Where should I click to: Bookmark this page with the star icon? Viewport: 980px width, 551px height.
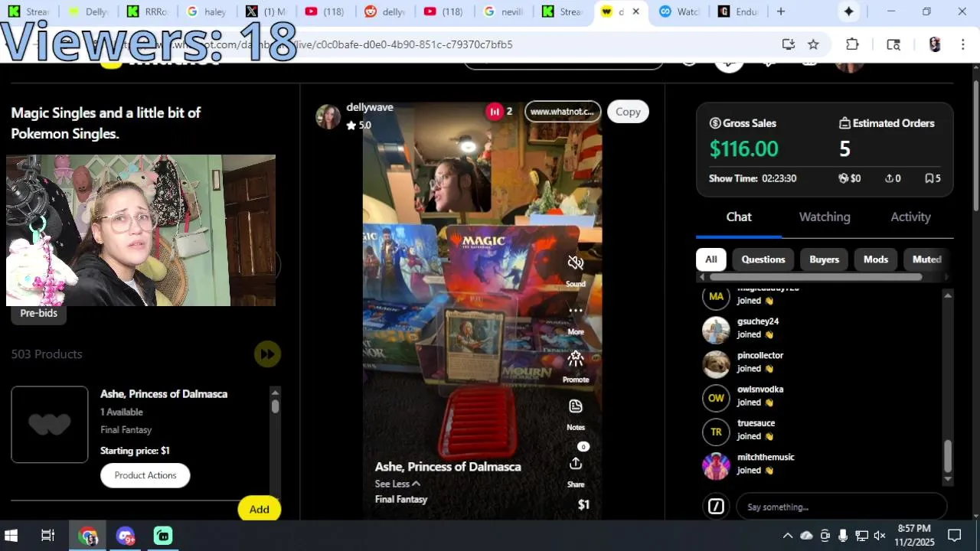coord(813,44)
